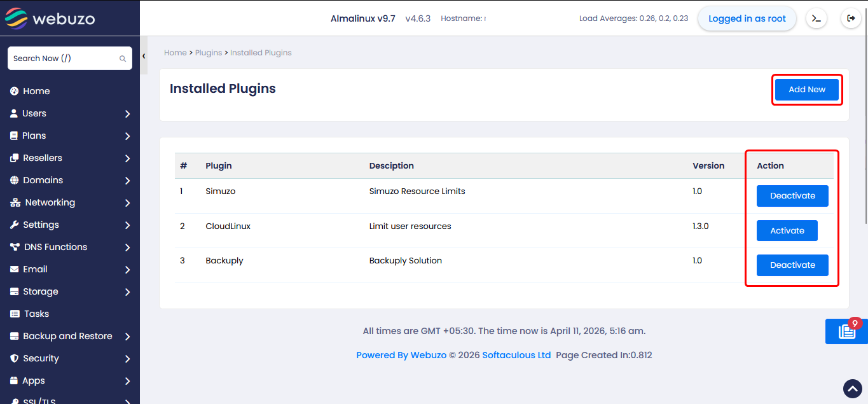868x404 pixels.
Task: Deactivate the Backuply plugin
Action: pyautogui.click(x=792, y=265)
